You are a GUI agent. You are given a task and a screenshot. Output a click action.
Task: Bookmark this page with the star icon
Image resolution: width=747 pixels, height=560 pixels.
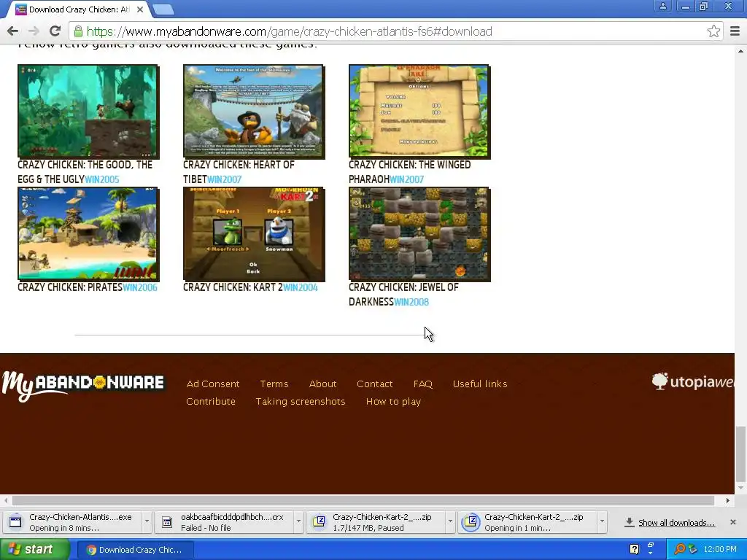(713, 31)
